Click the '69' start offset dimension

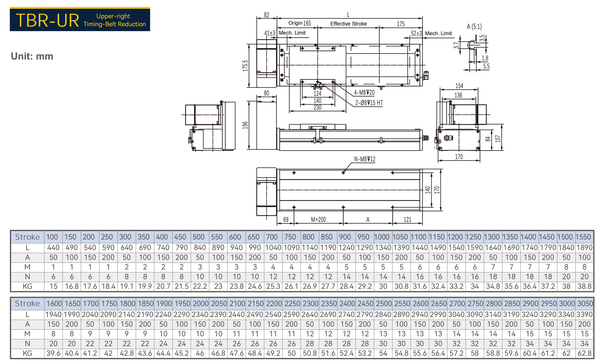click(286, 219)
